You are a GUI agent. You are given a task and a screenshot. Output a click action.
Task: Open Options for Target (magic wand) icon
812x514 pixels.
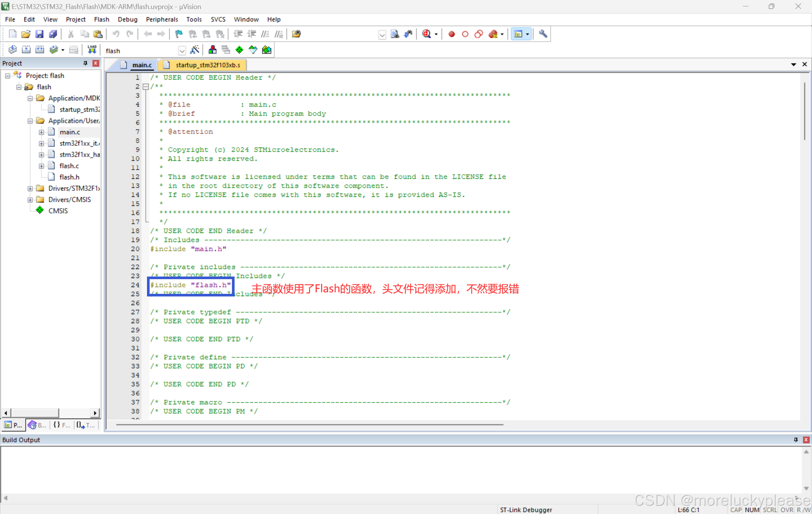pyautogui.click(x=195, y=50)
